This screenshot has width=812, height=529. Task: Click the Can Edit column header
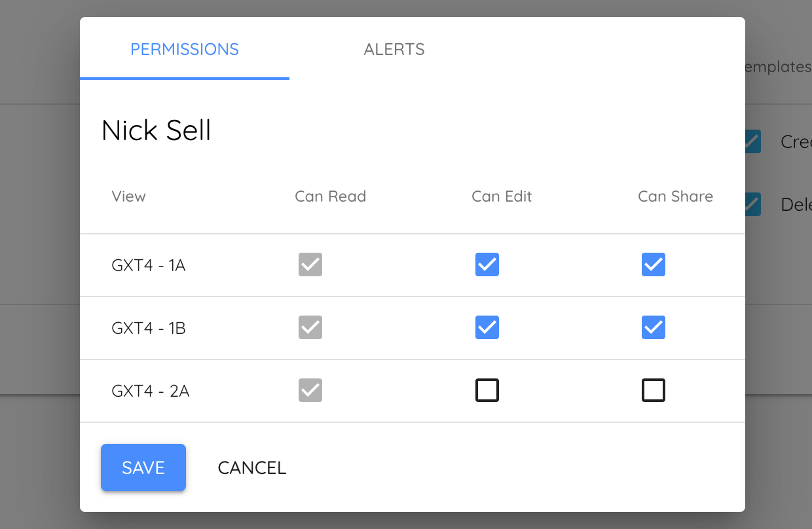click(502, 196)
